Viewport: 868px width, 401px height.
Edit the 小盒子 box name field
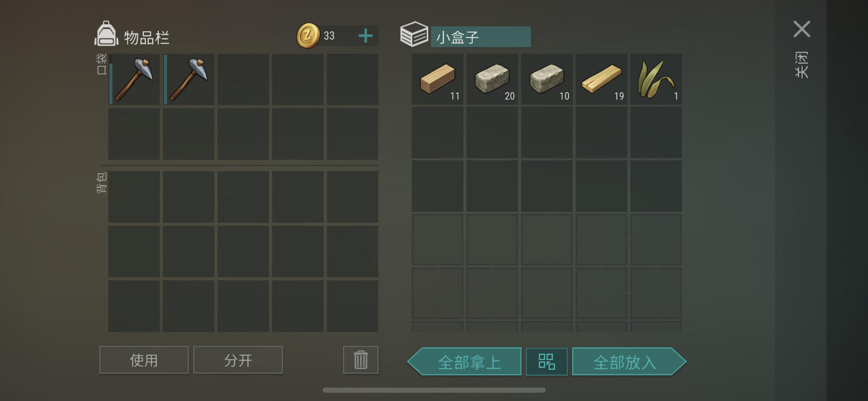click(480, 37)
